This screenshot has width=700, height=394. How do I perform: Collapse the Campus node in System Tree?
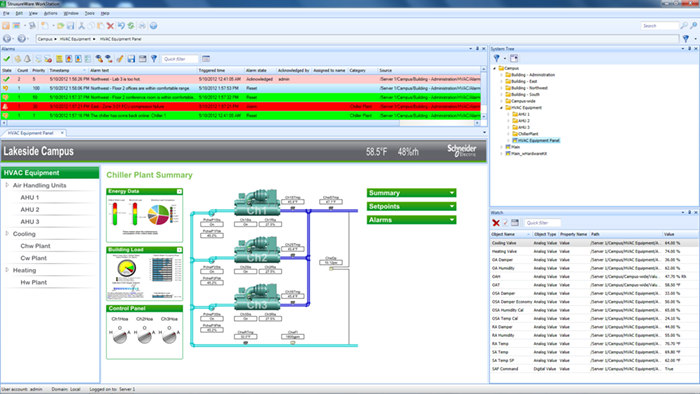(495, 68)
